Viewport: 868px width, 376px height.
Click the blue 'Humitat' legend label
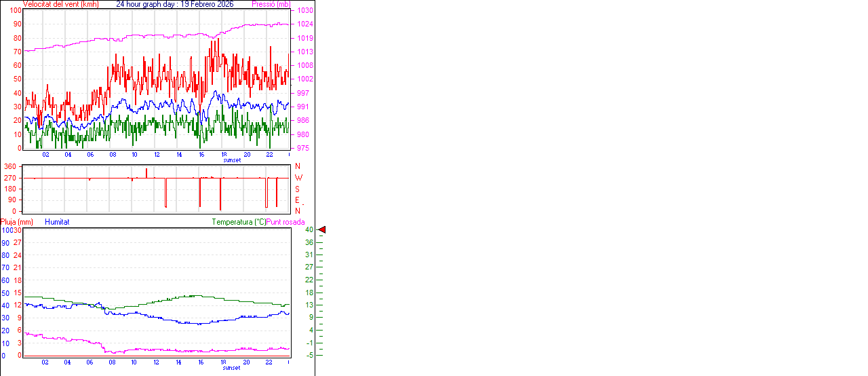click(57, 222)
